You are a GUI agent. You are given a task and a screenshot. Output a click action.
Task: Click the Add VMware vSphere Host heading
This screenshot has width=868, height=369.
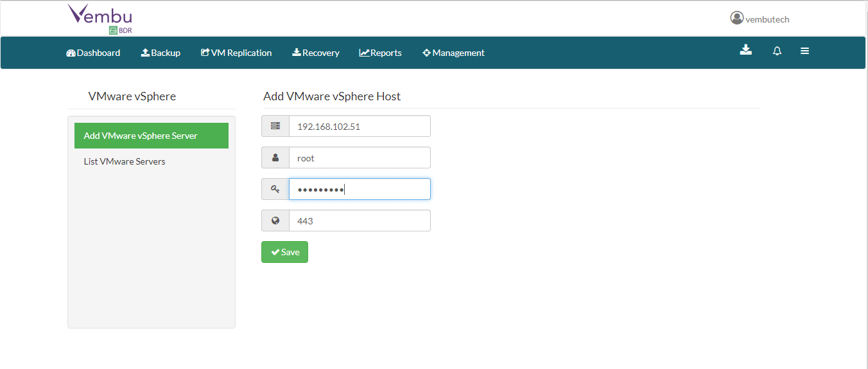(x=332, y=96)
